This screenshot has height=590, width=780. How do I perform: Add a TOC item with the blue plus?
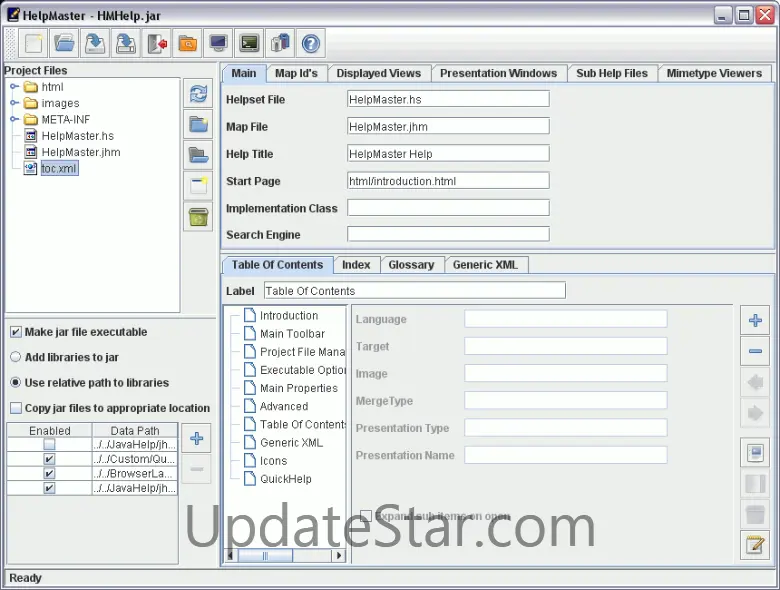point(755,320)
